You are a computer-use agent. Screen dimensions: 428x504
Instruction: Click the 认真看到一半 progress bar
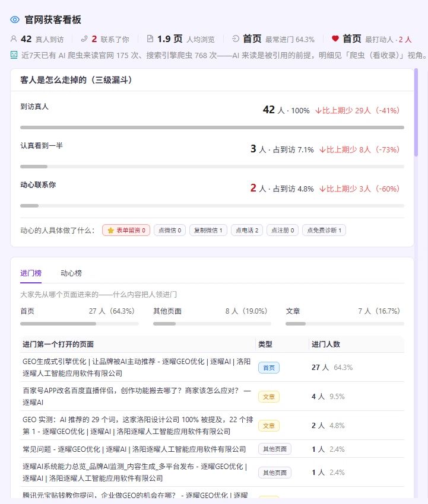pyautogui.click(x=212, y=167)
